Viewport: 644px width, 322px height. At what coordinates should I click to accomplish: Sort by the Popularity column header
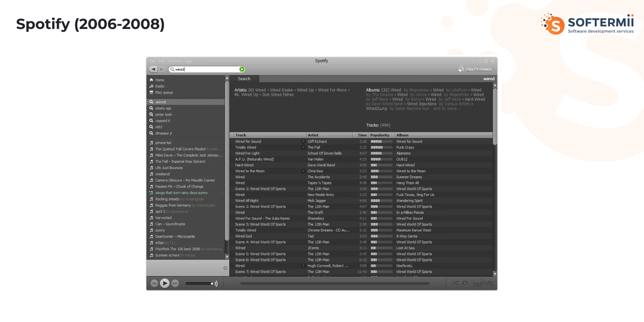click(382, 135)
